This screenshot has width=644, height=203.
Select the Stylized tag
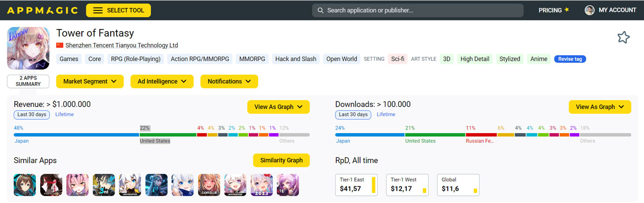(x=509, y=59)
